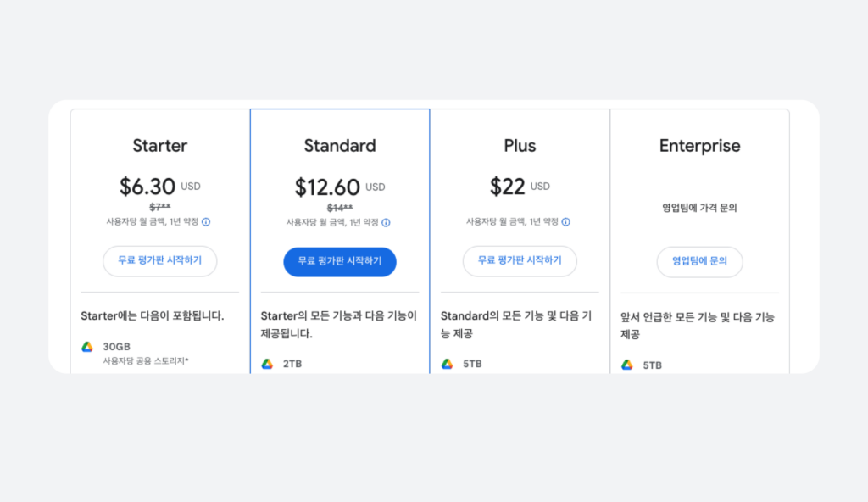Click the crossed-out $14 original price
This screenshot has width=868, height=502.
(x=340, y=208)
